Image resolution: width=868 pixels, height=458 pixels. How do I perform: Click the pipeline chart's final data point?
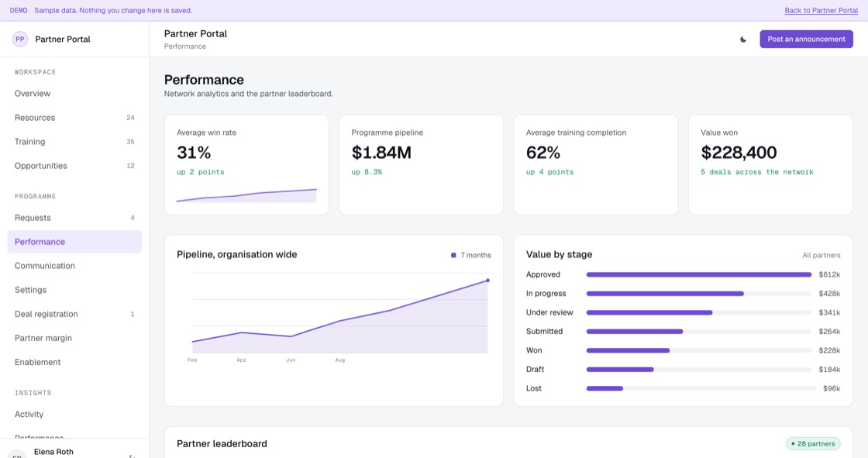[487, 281]
